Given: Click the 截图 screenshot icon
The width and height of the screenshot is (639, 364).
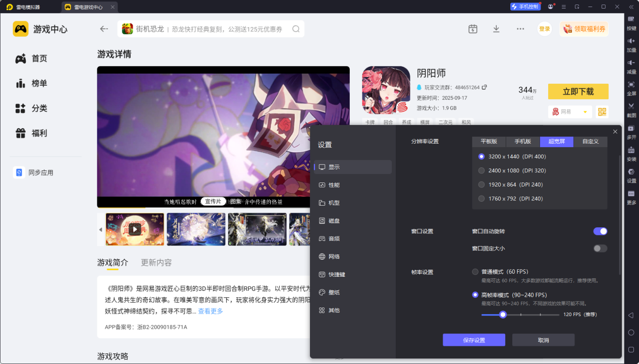Looking at the screenshot, I should [x=630, y=109].
